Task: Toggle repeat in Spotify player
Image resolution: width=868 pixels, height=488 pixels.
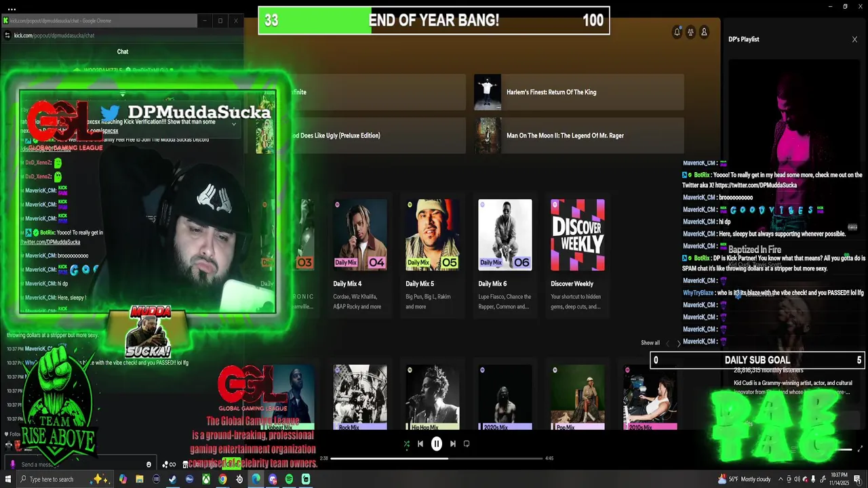Action: coord(467,444)
